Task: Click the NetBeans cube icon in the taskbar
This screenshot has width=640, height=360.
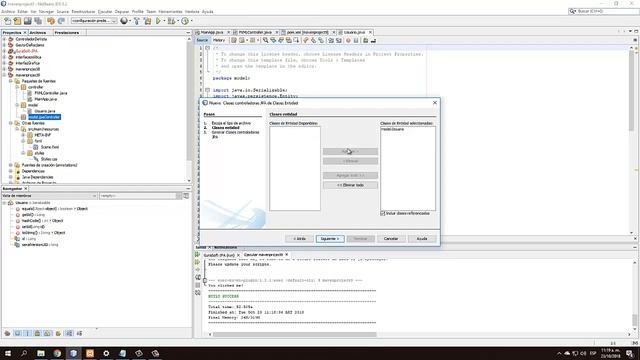Action: tap(73, 353)
